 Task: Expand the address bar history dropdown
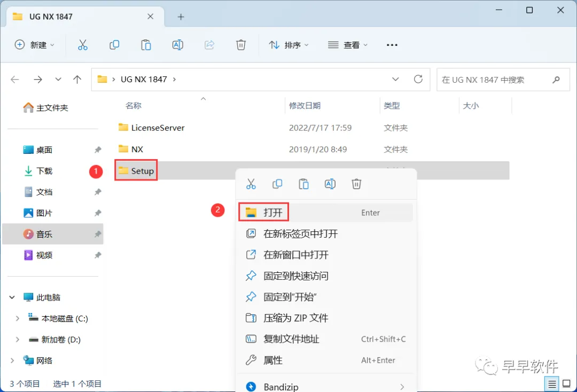click(x=395, y=79)
